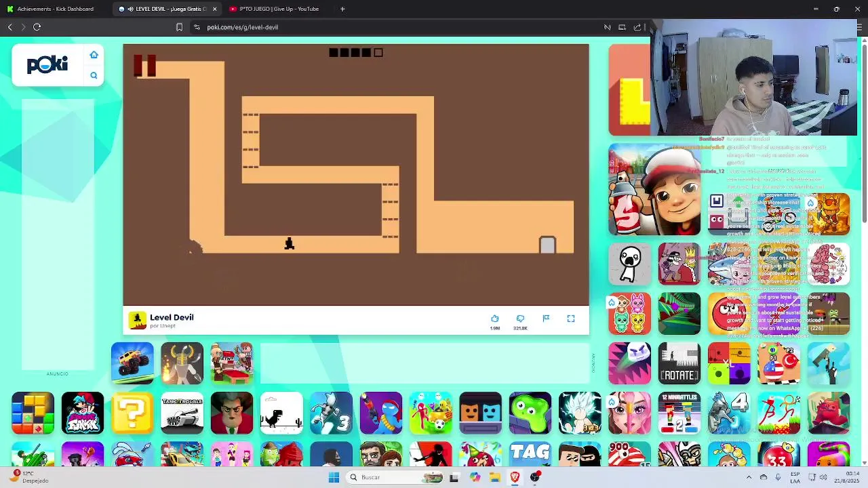Viewport: 868px width, 488px height.
Task: Open Task View from taskbar
Action: [454, 477]
